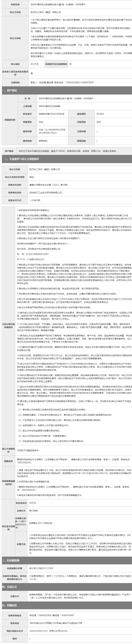Image resolution: width=132 pixels, height=644 pixels.
Task: Click the 转让方承诺 label cell
Action: tap(15, 38)
